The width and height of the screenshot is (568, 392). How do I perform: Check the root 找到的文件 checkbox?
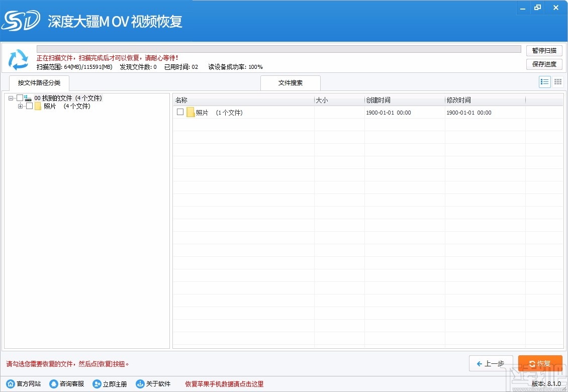point(20,97)
